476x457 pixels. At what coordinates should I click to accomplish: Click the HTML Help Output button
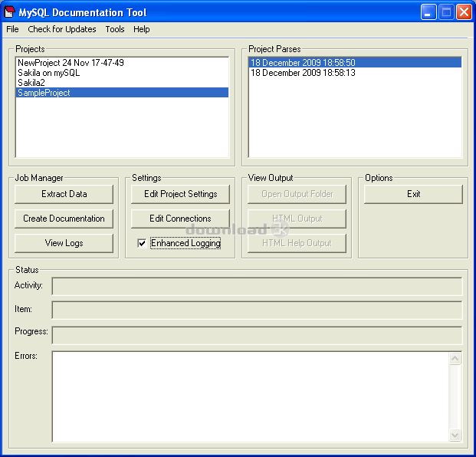(x=297, y=243)
